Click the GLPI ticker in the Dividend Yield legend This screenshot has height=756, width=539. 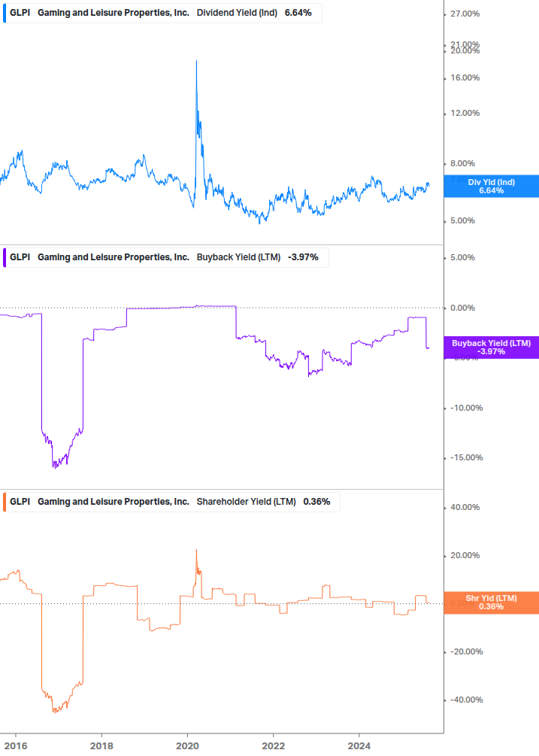(20, 13)
